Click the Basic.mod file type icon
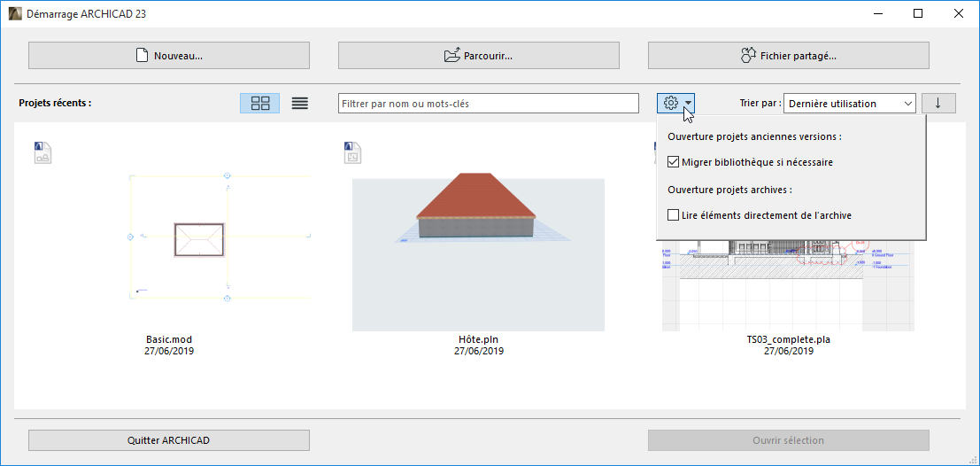 click(x=42, y=152)
